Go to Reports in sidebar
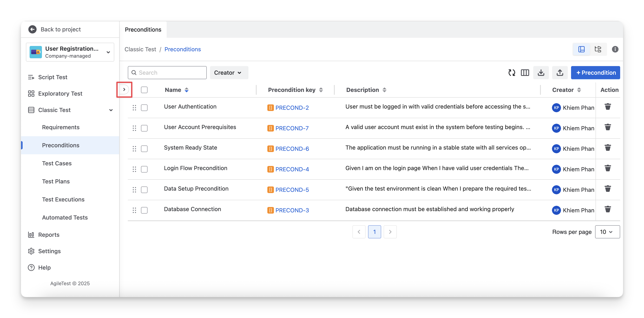 tap(49, 235)
